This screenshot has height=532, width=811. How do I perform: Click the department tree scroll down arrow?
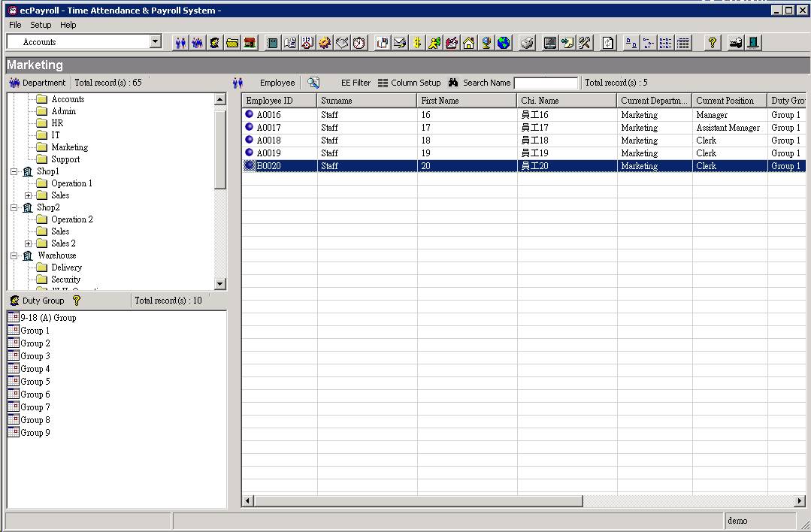coord(220,284)
